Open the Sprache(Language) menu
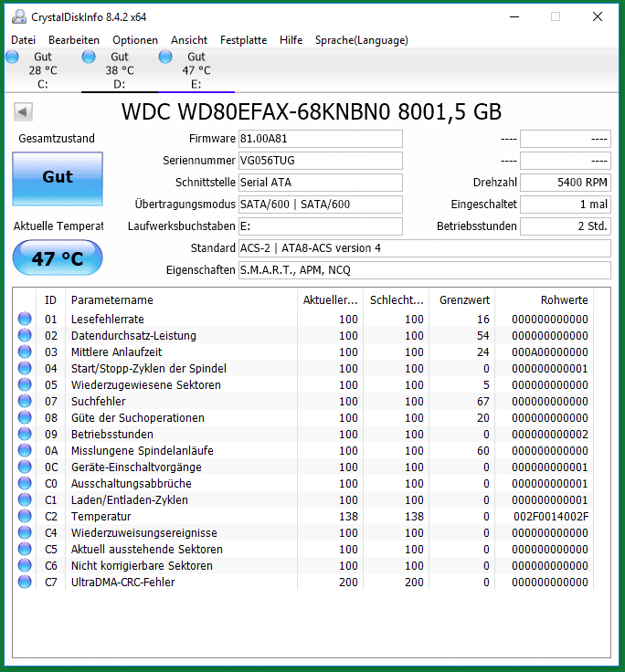Viewport: 625px width, 672px height. pyautogui.click(x=362, y=40)
